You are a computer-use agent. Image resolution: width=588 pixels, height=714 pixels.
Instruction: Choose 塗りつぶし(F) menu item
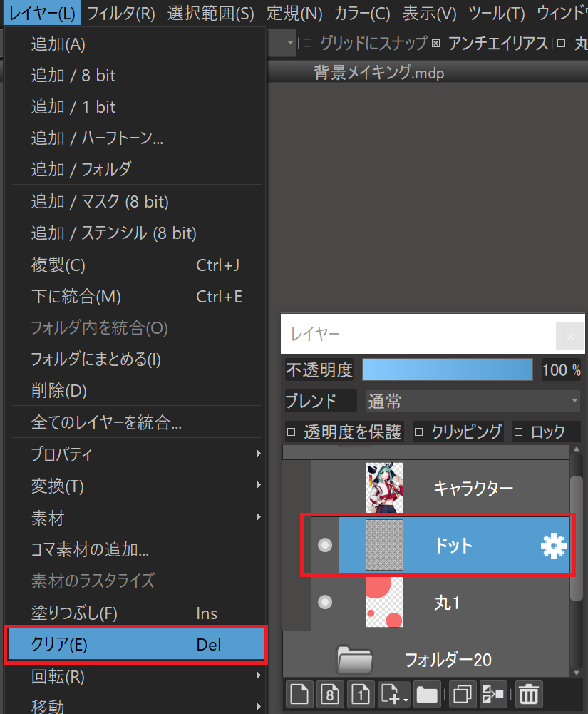[136, 613]
